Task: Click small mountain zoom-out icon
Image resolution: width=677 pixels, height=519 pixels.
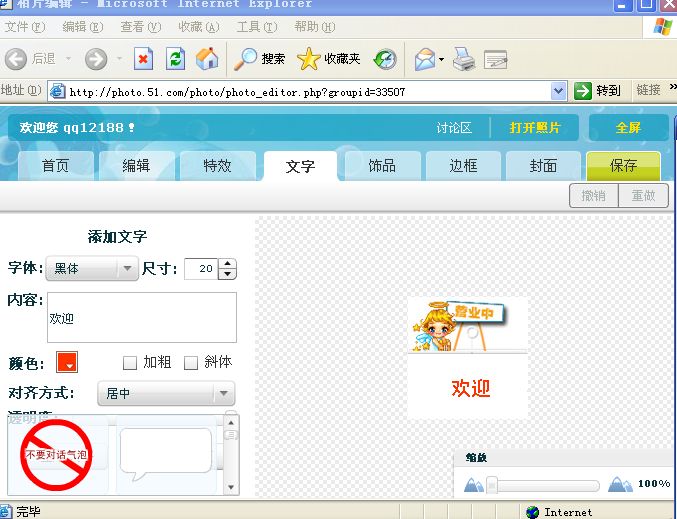Action: click(x=474, y=485)
